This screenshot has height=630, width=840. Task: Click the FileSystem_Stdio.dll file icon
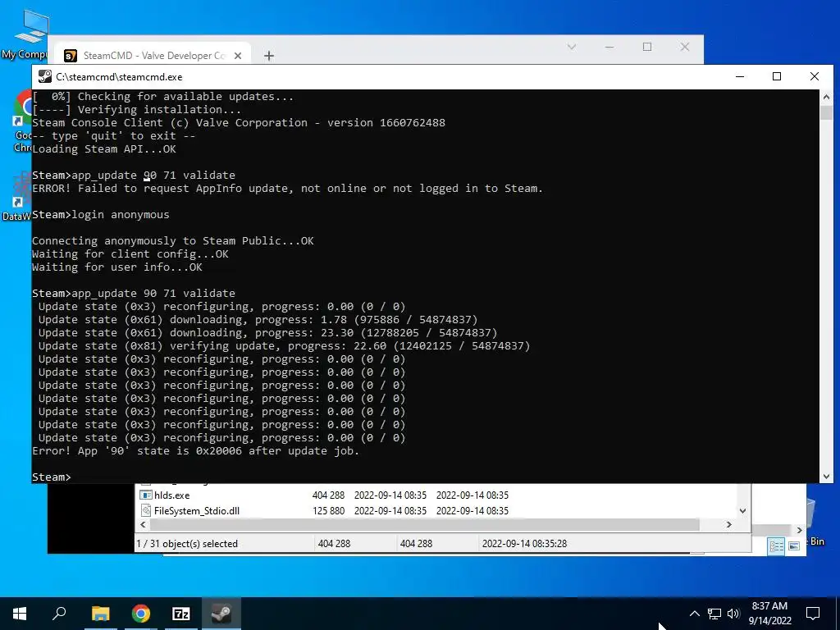(x=146, y=510)
